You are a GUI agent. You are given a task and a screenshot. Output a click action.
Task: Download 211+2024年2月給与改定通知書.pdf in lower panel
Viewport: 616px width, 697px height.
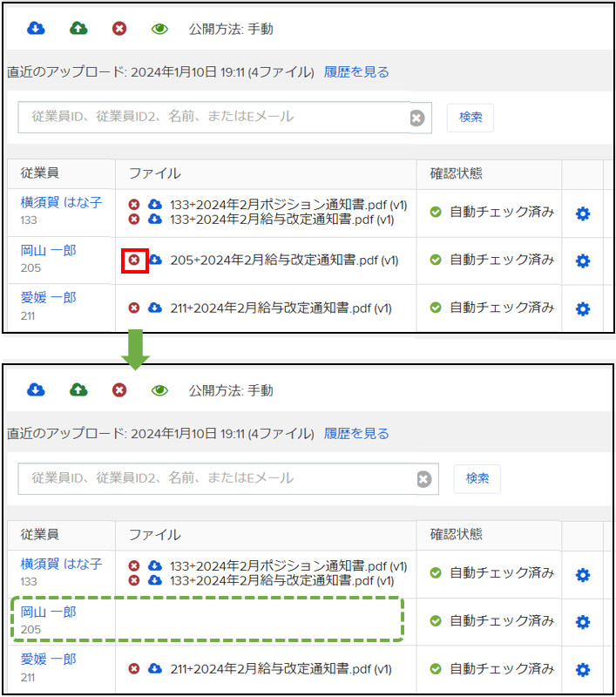click(155, 668)
